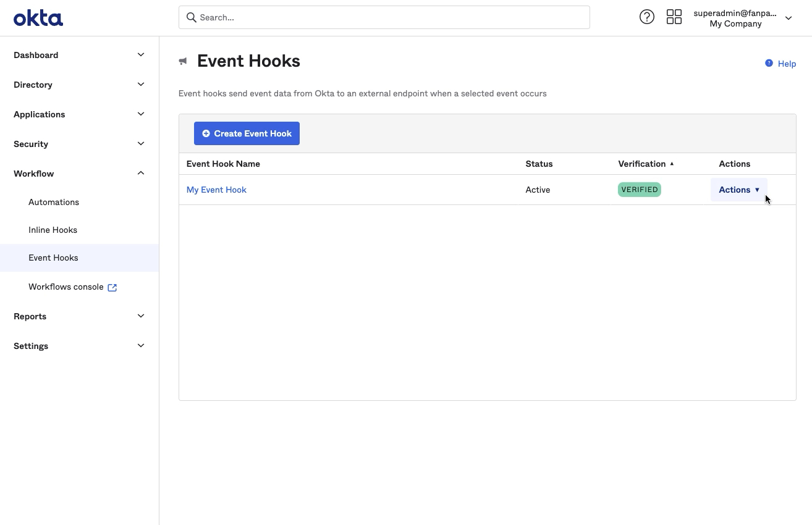Expand the Directory section
Image resolution: width=812 pixels, height=525 pixels.
click(x=141, y=85)
